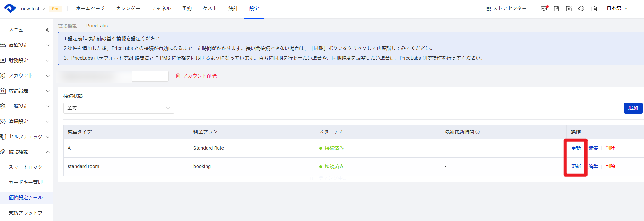
Task: Select the 設定 tab
Action: 254,8
